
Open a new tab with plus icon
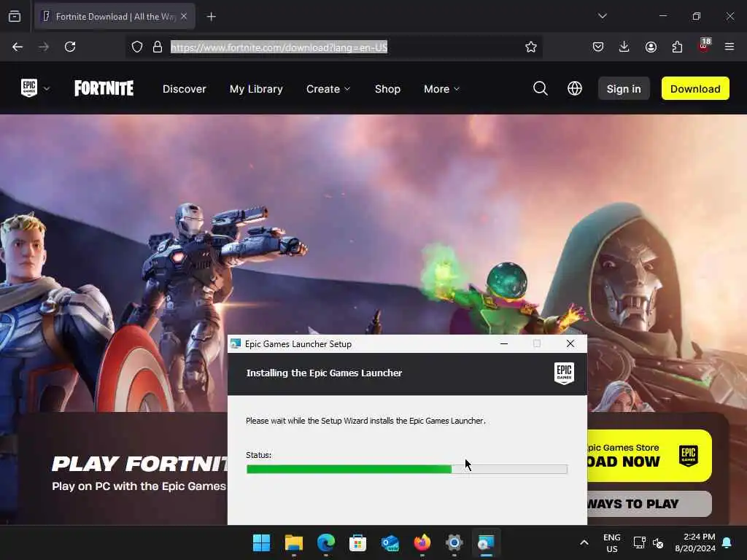212,17
